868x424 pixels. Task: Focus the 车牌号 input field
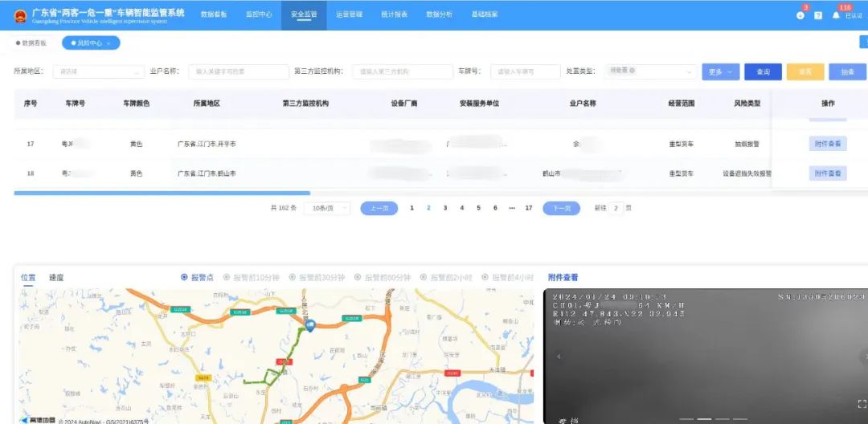click(526, 71)
